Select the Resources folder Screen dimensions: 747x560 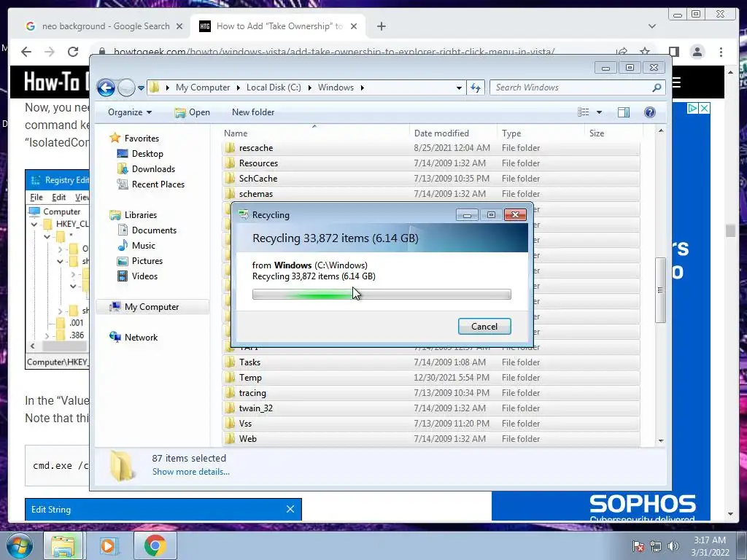(430, 163)
